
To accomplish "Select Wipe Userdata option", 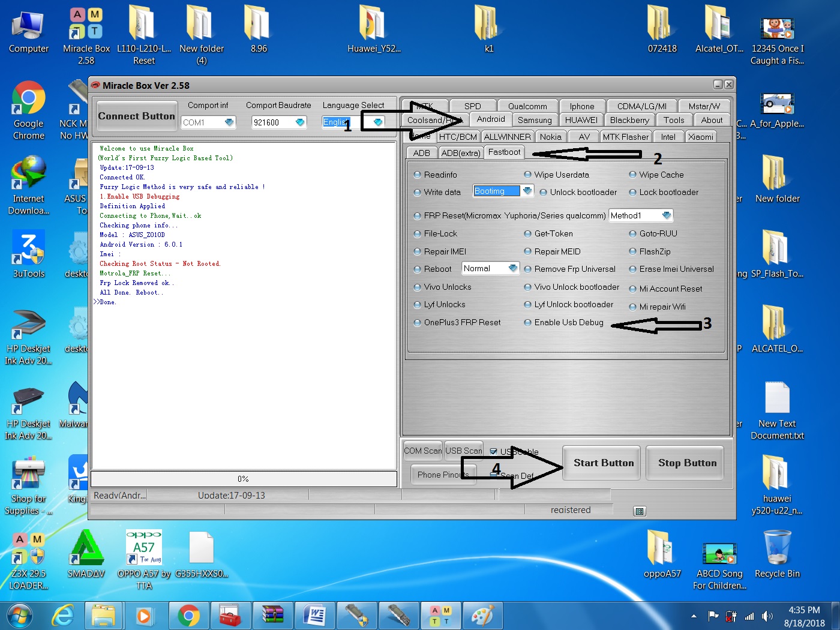I will [x=556, y=175].
